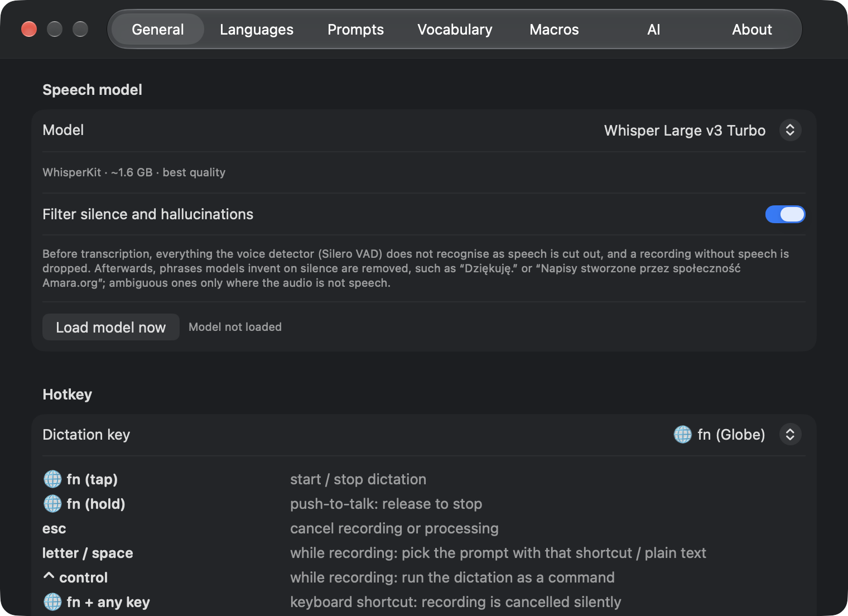Screen dimensions: 848x616
Task: Open the Dictation key dropdown chevron
Action: (790, 434)
